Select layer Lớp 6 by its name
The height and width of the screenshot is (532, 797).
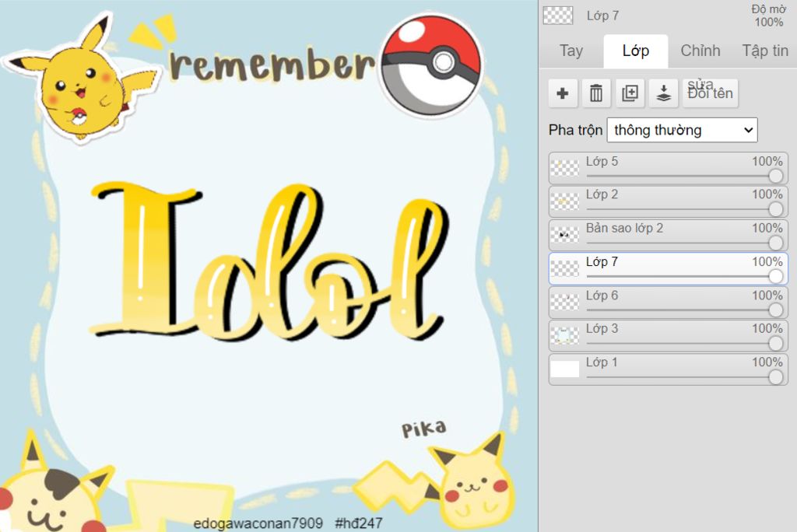(602, 296)
